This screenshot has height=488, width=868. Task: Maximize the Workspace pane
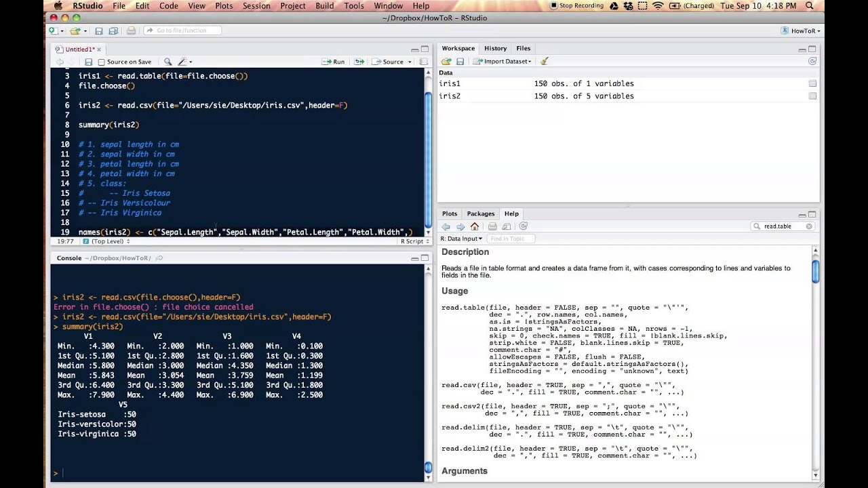(813, 49)
